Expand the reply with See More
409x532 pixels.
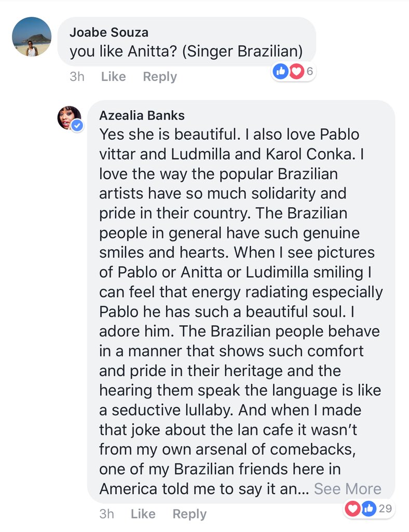click(x=347, y=489)
